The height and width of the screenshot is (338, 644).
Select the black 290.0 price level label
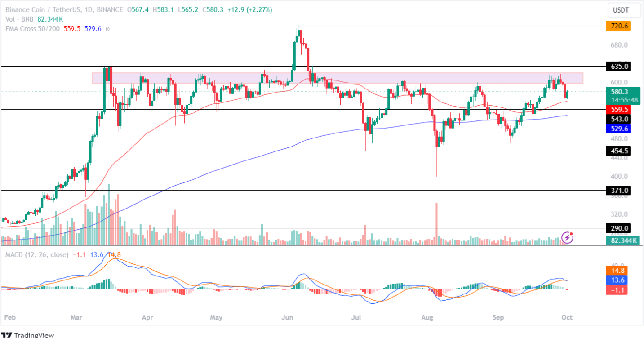click(x=618, y=228)
